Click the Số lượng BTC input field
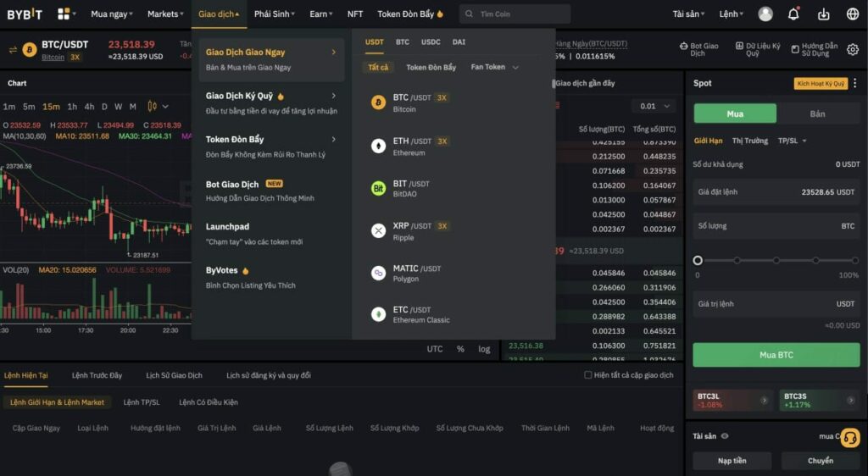 pos(776,225)
